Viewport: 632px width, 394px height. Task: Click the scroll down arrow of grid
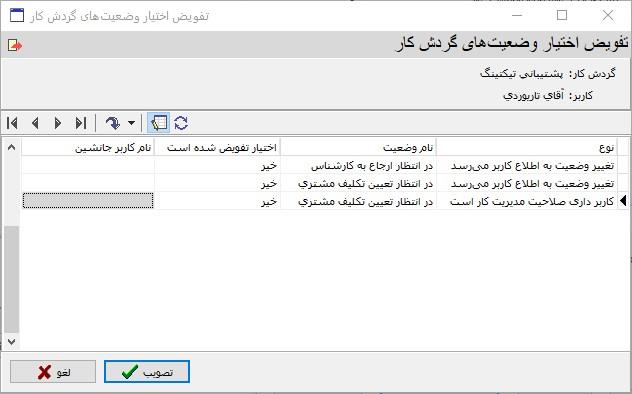pos(11,342)
